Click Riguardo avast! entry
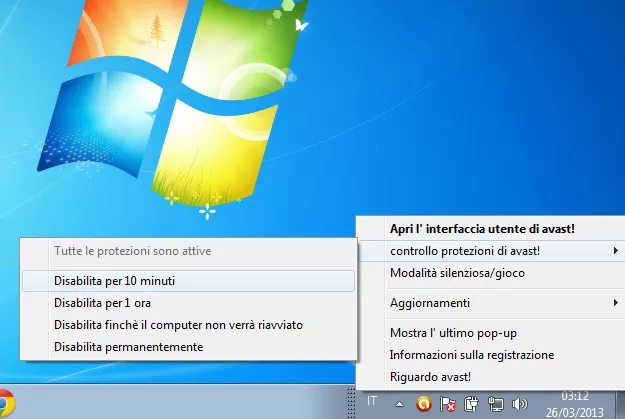The width and height of the screenshot is (625, 419). tap(492, 377)
